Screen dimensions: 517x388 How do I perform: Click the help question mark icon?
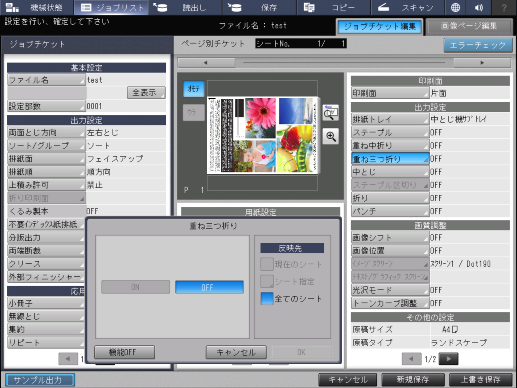[504, 7]
